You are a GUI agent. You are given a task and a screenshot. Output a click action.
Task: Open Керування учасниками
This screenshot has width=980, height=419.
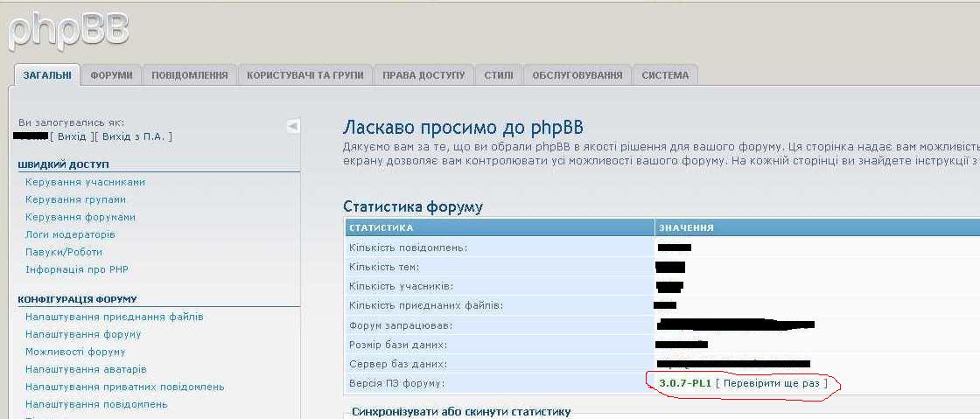tap(86, 182)
